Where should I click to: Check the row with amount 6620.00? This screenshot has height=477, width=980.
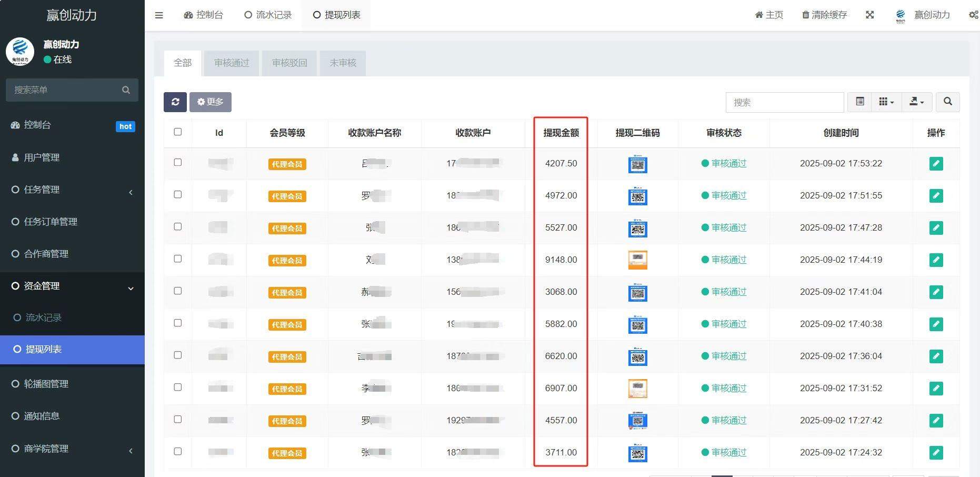pos(178,355)
